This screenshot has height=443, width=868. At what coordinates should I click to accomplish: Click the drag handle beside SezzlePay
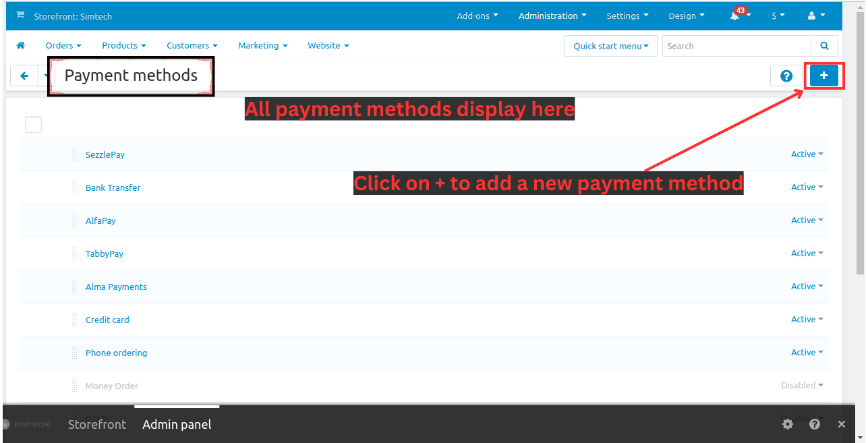pos(74,154)
